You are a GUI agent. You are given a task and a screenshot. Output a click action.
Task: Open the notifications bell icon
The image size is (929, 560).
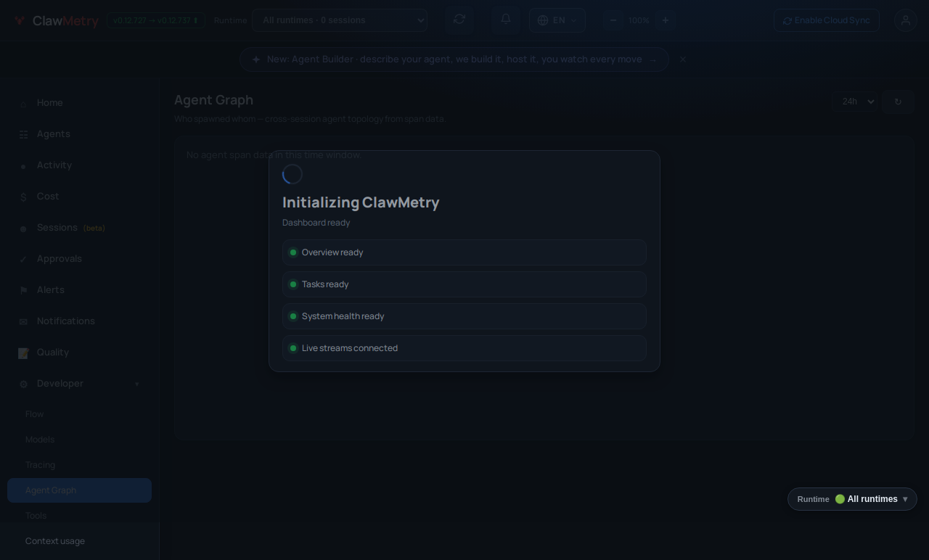pos(506,20)
